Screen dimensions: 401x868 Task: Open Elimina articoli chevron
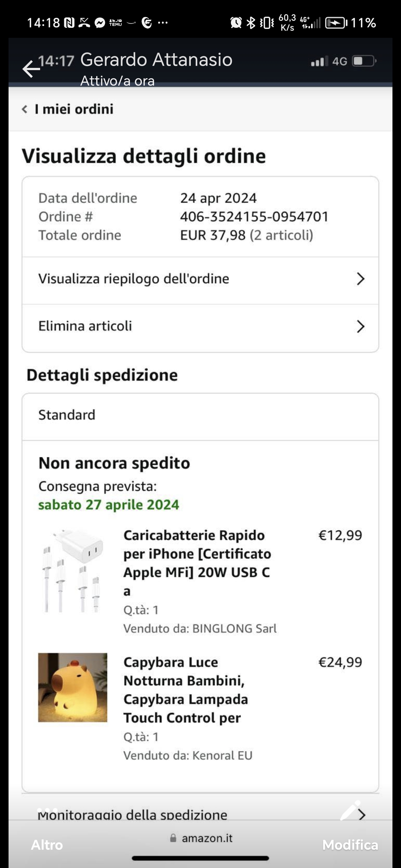coord(361,326)
